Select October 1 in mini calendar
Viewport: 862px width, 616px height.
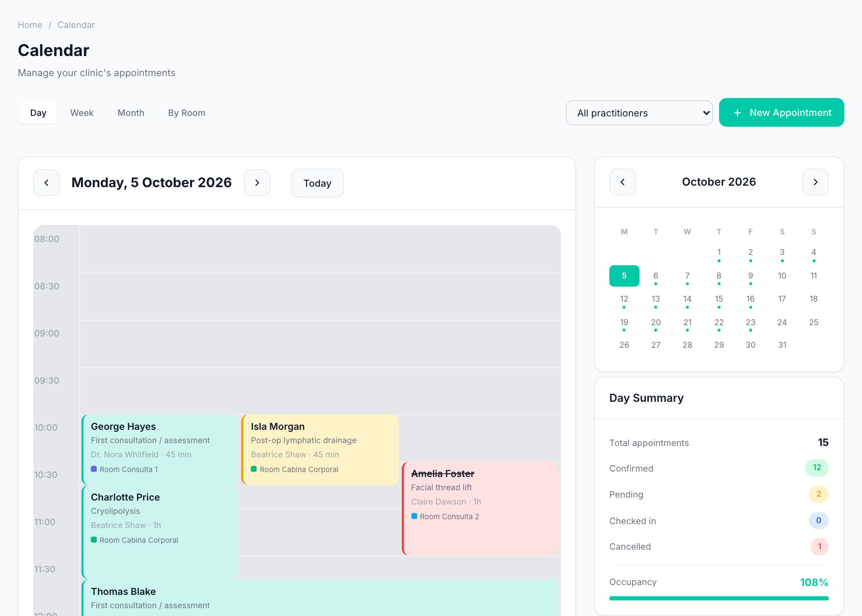(x=719, y=252)
